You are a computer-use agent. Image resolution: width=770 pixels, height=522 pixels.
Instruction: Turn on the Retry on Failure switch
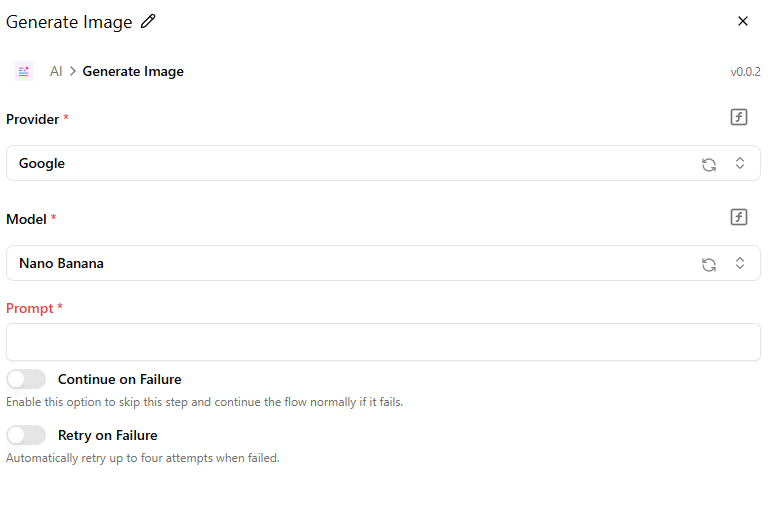point(26,435)
